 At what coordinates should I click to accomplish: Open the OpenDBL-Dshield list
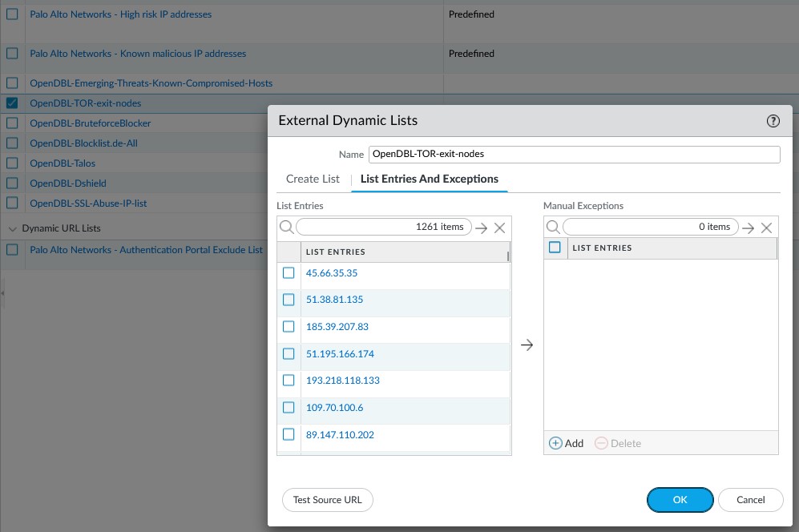point(68,183)
